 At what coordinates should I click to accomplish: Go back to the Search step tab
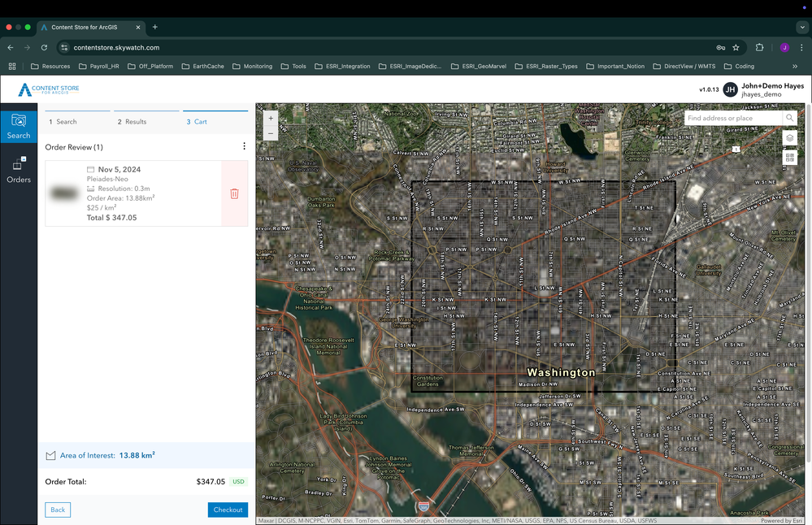click(65, 121)
